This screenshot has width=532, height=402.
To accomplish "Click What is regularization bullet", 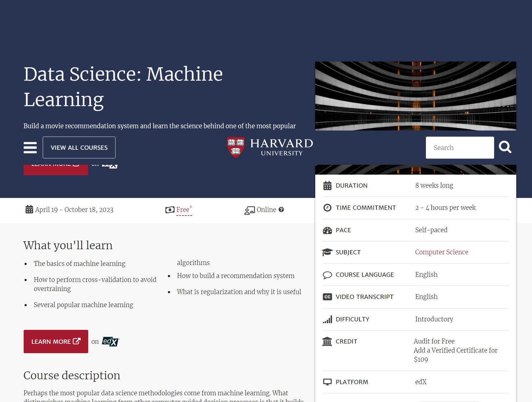I will [239, 292].
